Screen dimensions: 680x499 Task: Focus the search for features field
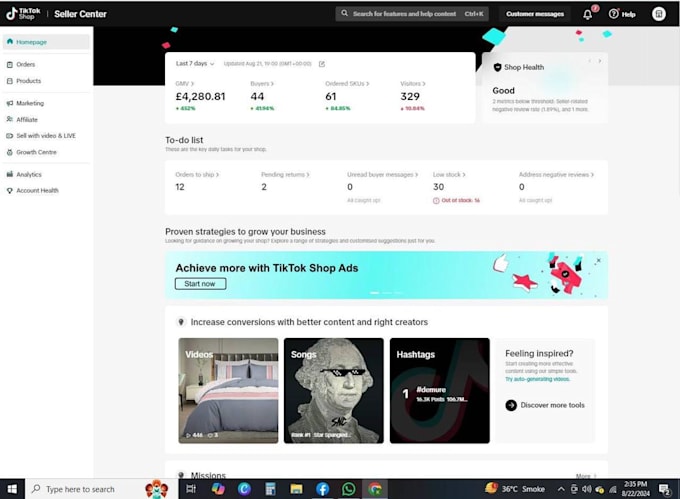[x=412, y=14]
